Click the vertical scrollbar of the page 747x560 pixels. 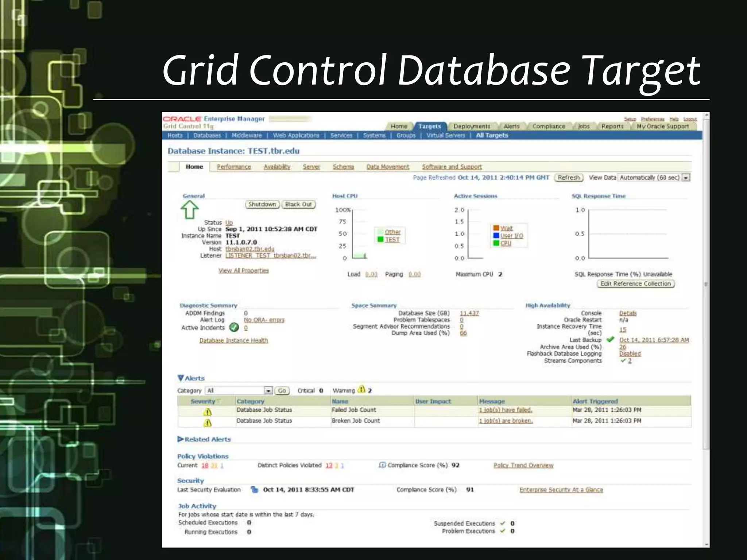706,284
